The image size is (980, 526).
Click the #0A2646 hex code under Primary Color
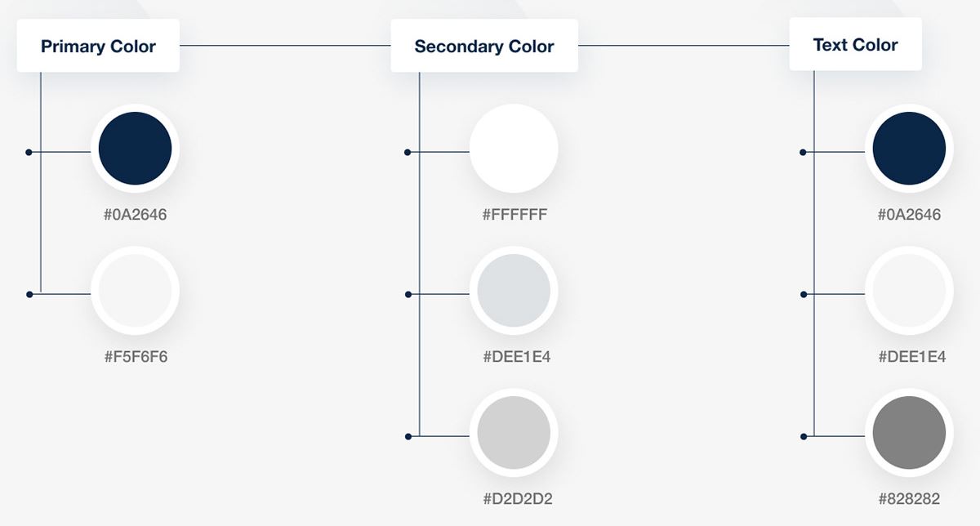136,215
